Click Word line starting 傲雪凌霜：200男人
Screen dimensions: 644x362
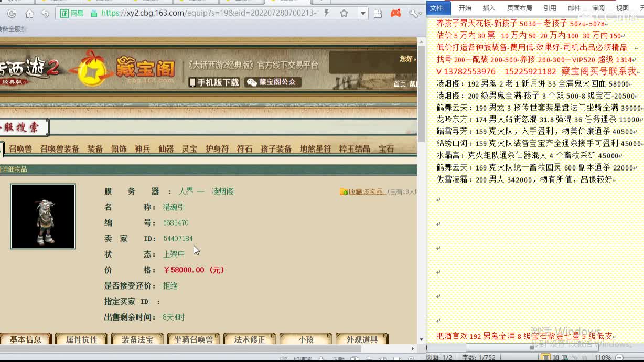pos(524,179)
